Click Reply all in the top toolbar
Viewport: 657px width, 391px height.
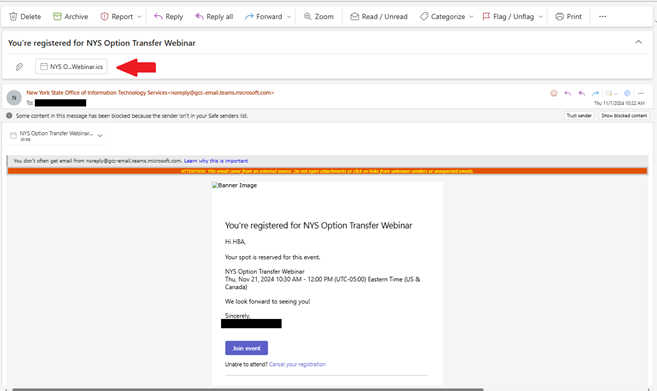point(214,17)
